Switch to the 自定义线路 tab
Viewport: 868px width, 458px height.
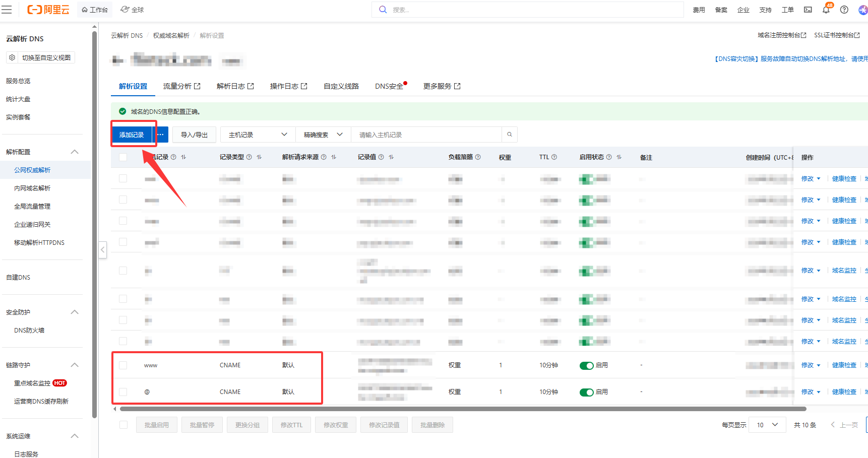[x=341, y=86]
